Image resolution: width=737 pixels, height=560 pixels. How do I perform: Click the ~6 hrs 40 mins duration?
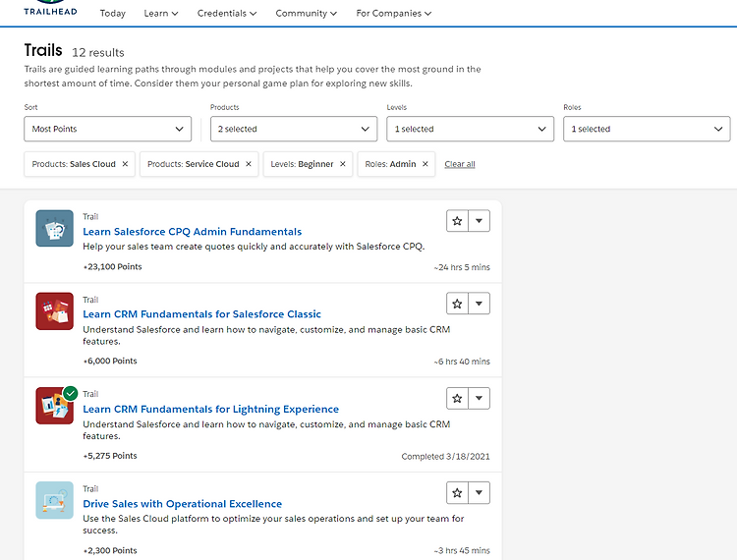coord(462,362)
